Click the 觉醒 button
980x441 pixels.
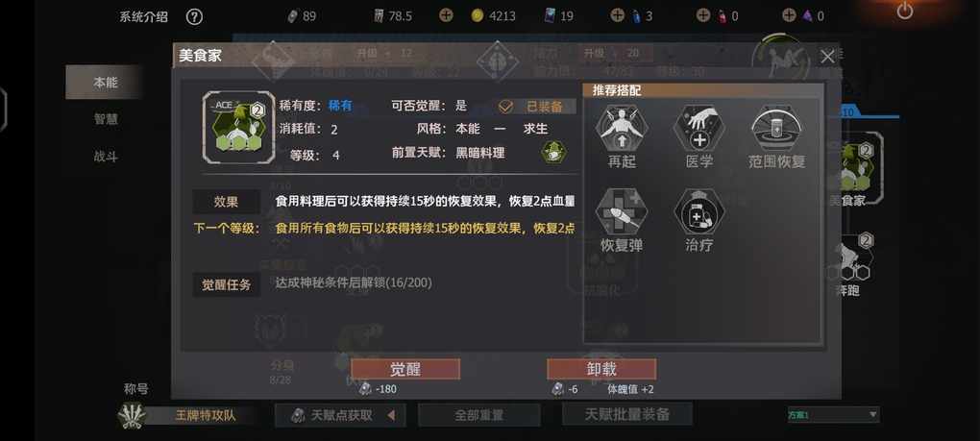(405, 369)
